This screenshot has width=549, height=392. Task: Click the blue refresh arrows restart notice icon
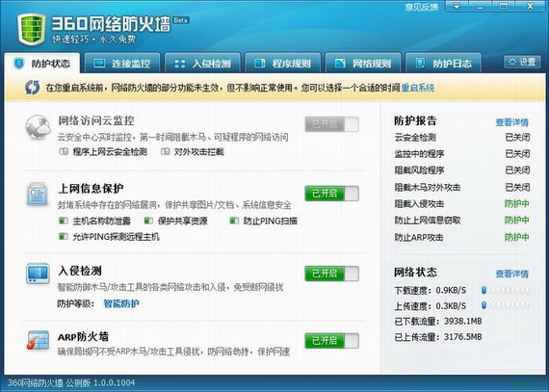tap(32, 88)
